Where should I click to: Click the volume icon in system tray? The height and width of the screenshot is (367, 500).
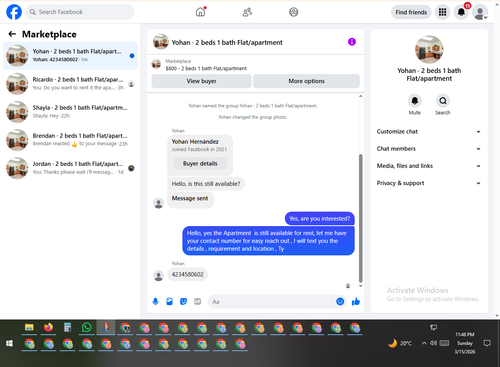pos(433,343)
